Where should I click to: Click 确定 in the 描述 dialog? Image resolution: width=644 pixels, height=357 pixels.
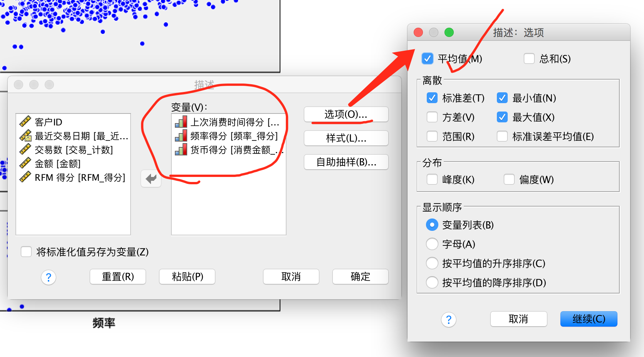tap(360, 277)
